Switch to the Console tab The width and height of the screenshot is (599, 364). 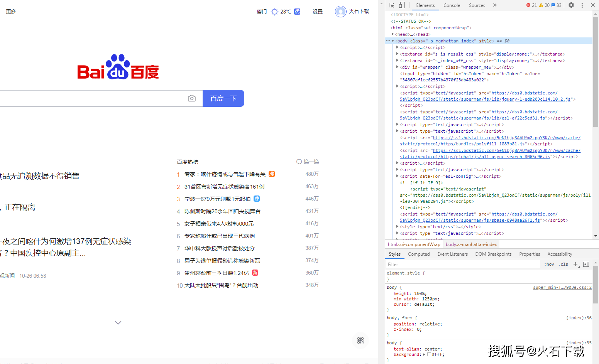(x=452, y=5)
